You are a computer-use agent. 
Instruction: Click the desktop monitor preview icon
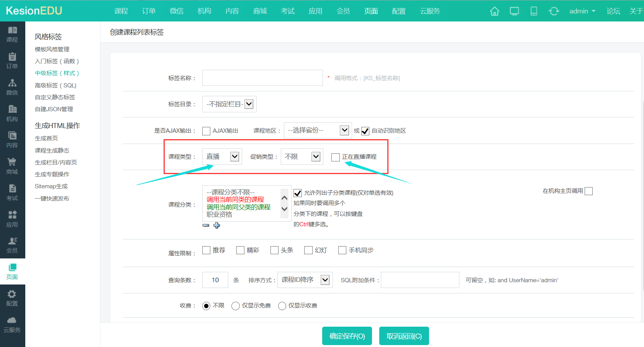point(514,11)
